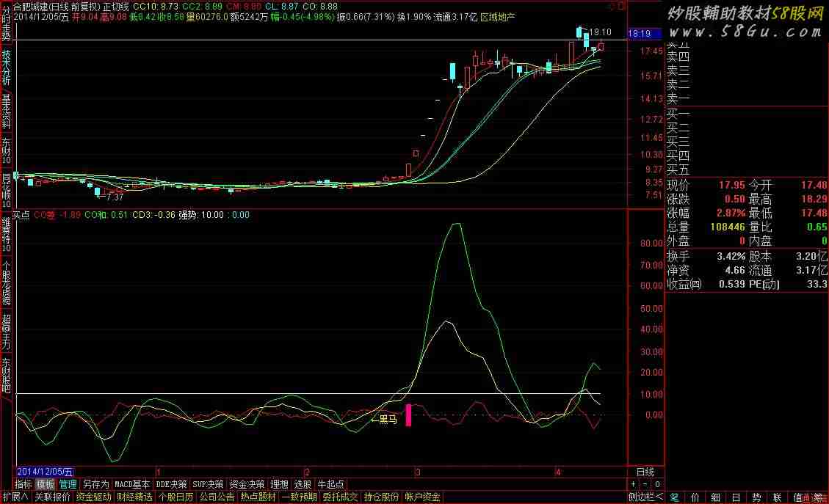Switch the side panel to 日
The height and width of the screenshot is (504, 829).
(x=736, y=497)
